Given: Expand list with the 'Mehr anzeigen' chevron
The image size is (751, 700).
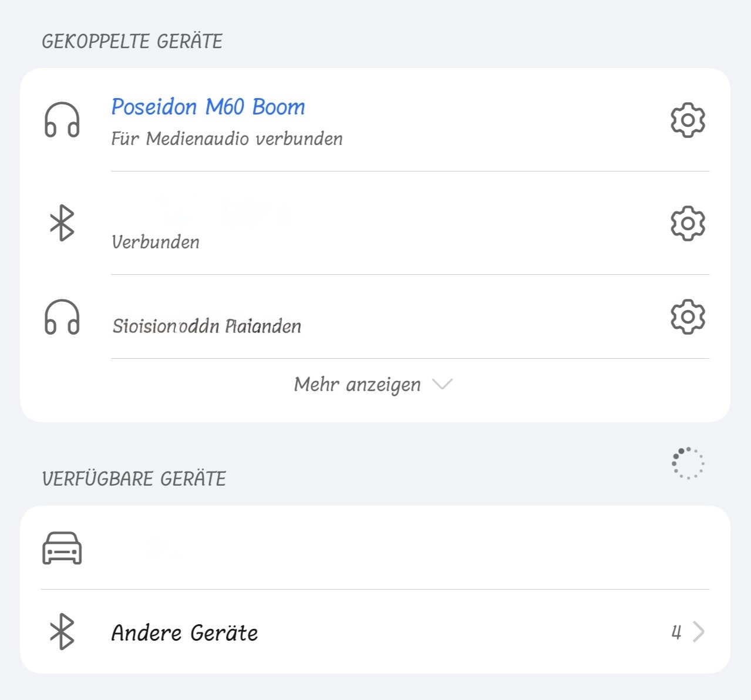Looking at the screenshot, I should coord(442,384).
